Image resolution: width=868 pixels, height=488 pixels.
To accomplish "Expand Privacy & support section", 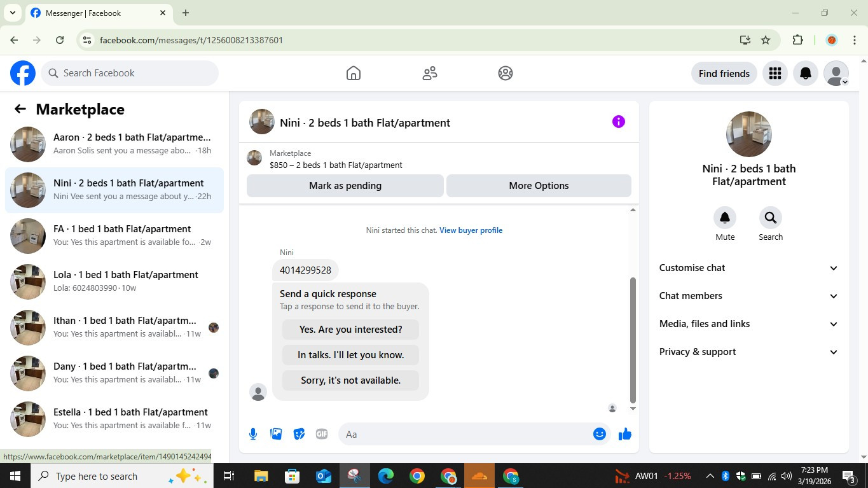I will pos(749,352).
